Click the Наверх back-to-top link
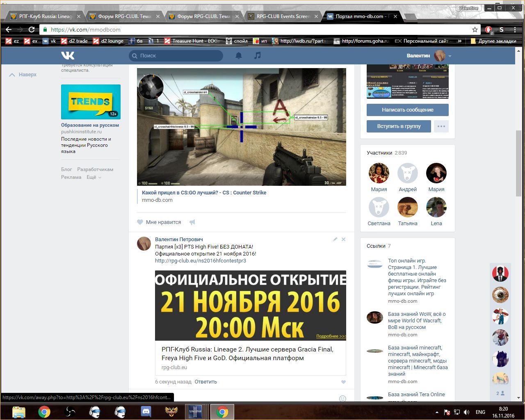 click(23, 75)
